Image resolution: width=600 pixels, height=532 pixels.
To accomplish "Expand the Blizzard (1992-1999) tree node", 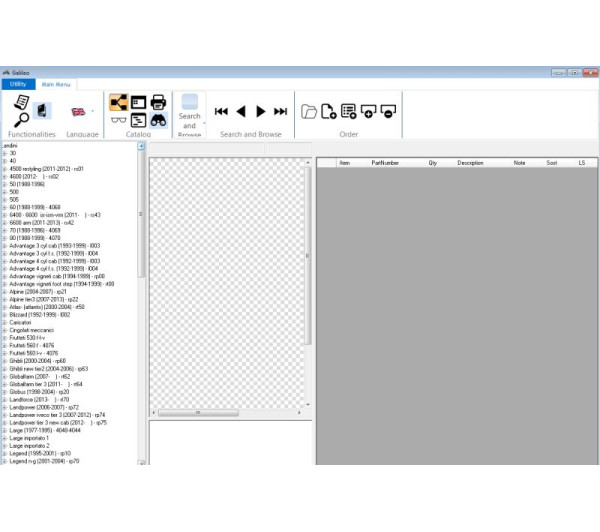I will coord(4,314).
